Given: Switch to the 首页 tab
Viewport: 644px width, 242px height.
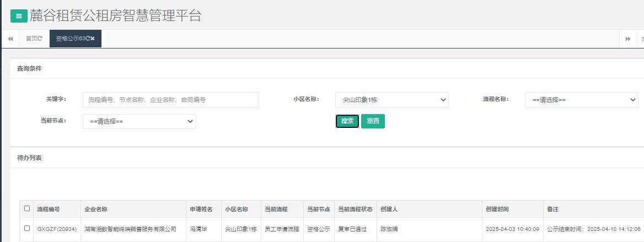Looking at the screenshot, I should point(31,39).
